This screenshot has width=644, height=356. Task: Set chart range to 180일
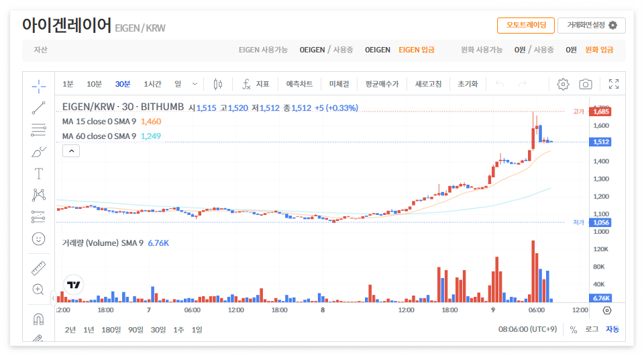click(111, 330)
